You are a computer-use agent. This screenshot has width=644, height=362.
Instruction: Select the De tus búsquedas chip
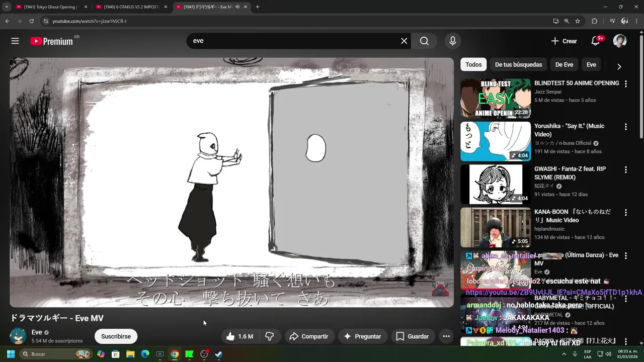click(x=518, y=64)
